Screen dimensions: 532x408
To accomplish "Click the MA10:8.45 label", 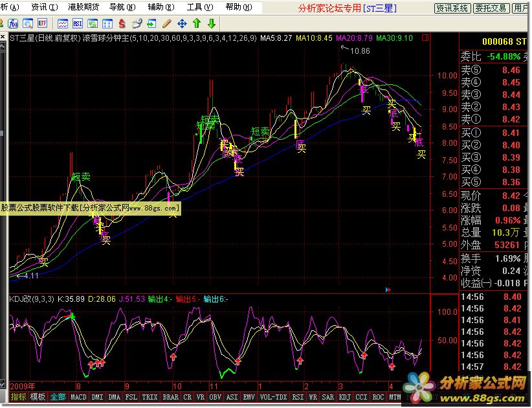I will (x=314, y=38).
